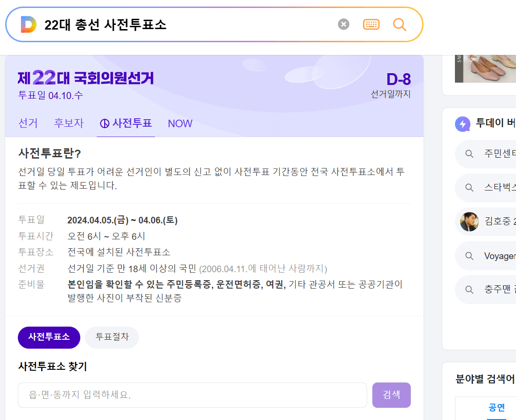Image resolution: width=516 pixels, height=420 pixels.
Task: Click the 검색 button to find polling stations
Action: click(391, 395)
